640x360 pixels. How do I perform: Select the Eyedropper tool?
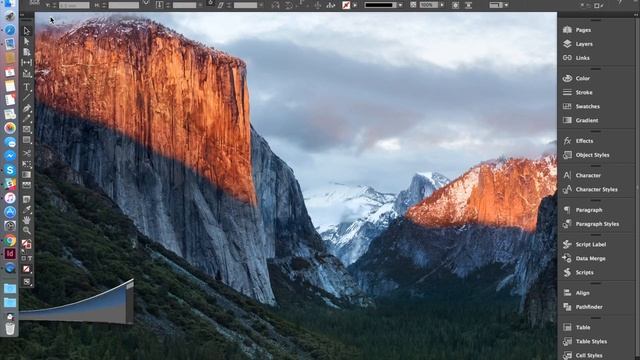pyautogui.click(x=27, y=210)
